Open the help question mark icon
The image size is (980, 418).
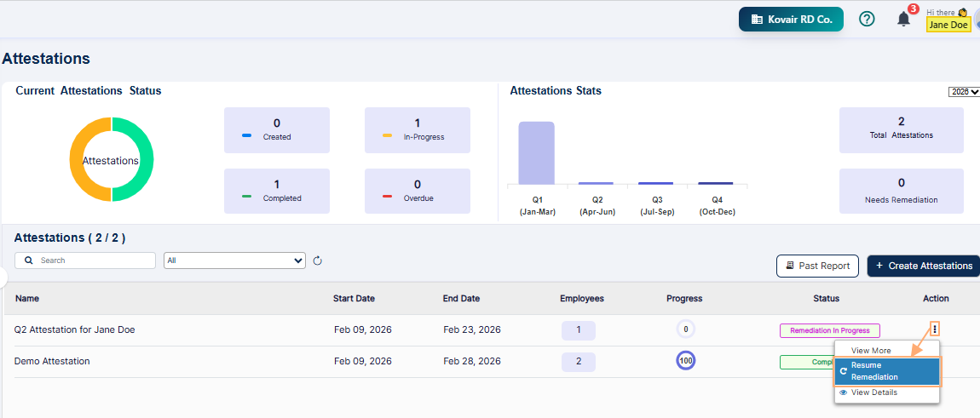(x=867, y=20)
